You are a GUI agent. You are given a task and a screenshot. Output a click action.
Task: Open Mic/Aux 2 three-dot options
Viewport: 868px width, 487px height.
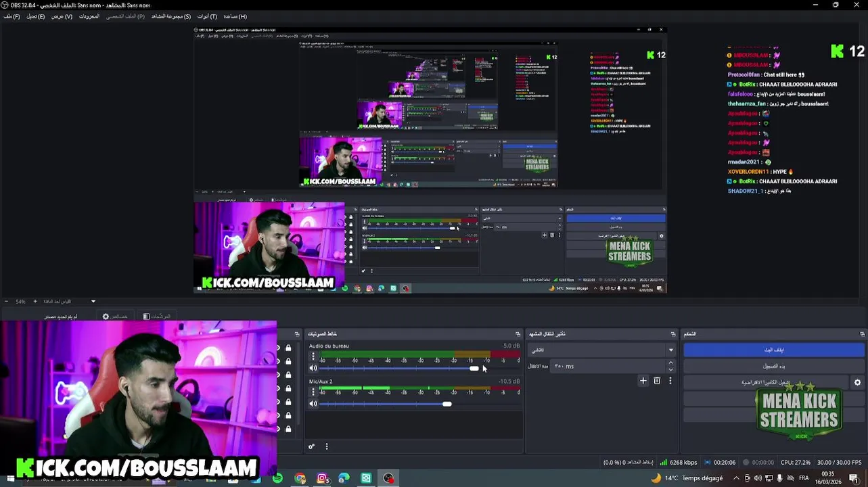313,392
